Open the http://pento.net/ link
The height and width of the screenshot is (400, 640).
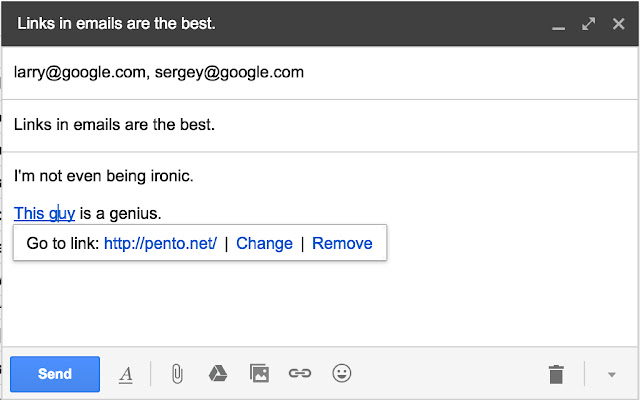point(160,243)
